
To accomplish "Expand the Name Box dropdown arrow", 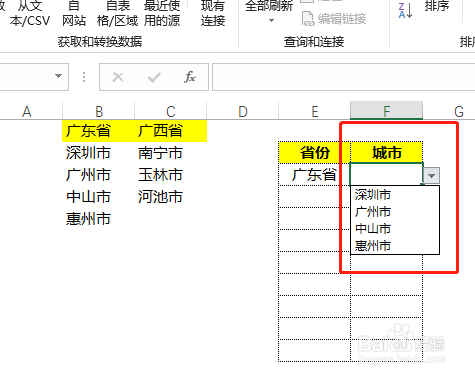I will click(x=58, y=76).
